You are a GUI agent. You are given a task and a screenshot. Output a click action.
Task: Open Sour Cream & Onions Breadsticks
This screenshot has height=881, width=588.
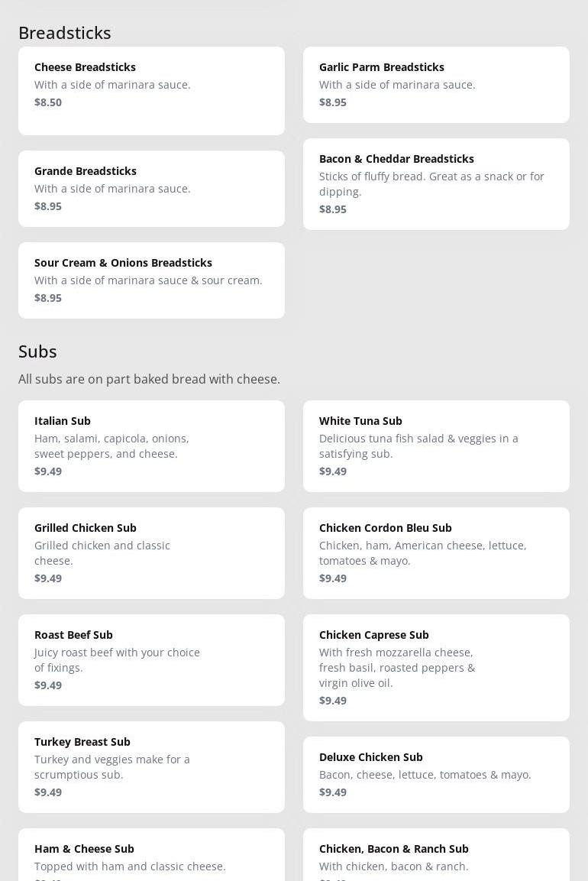tap(151, 280)
